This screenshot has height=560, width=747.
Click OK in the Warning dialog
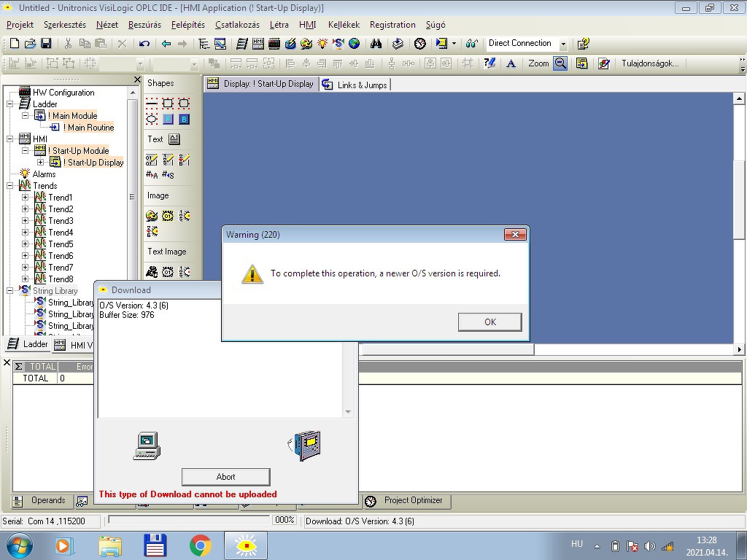coord(489,322)
